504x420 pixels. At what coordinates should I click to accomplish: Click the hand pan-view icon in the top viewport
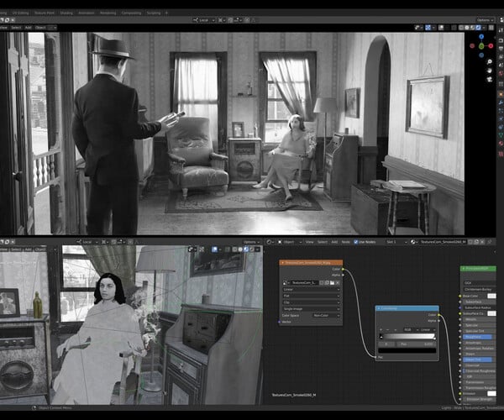pos(489,71)
